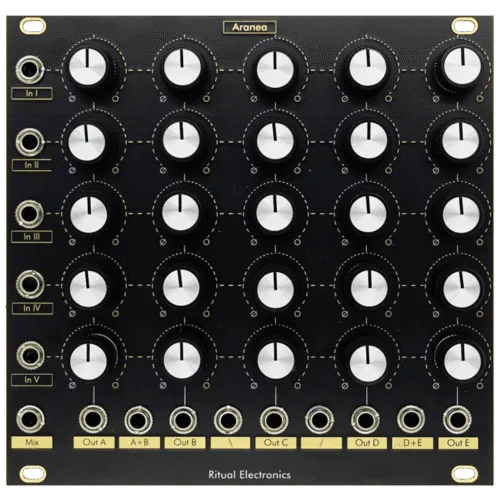
Task: Click the In I input jack
Action: [x=29, y=70]
